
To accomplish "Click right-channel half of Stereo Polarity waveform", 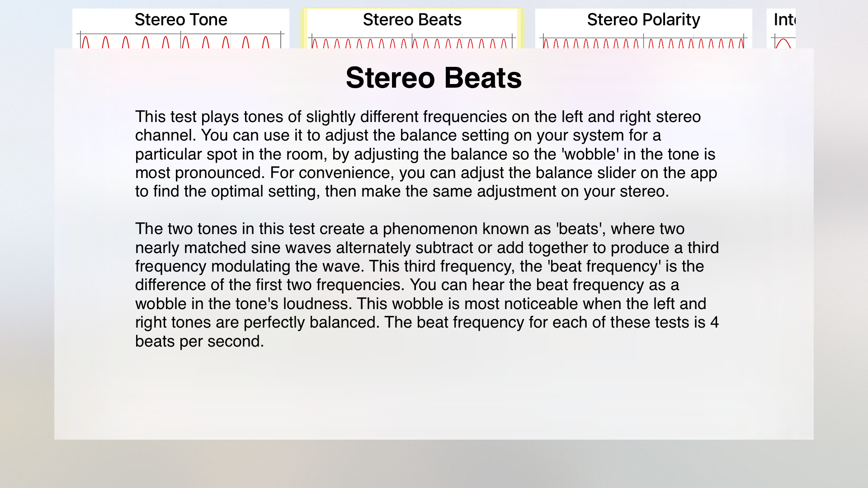I will (694, 42).
